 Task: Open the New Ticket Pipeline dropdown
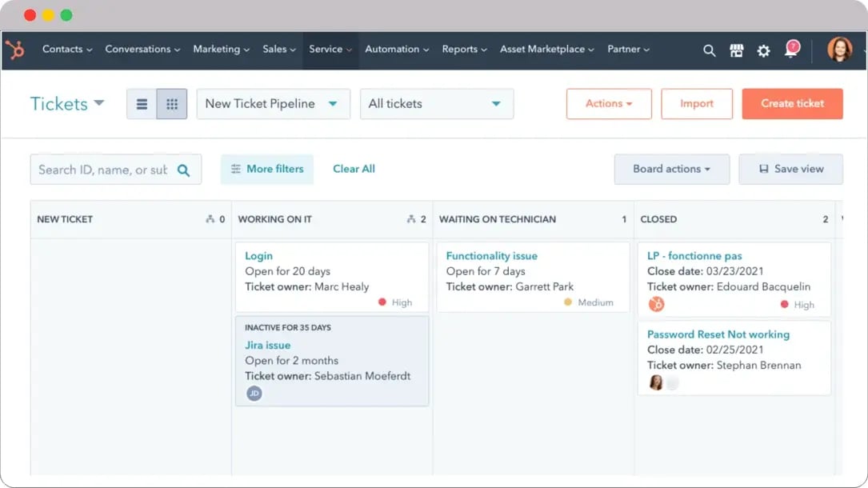pos(274,104)
